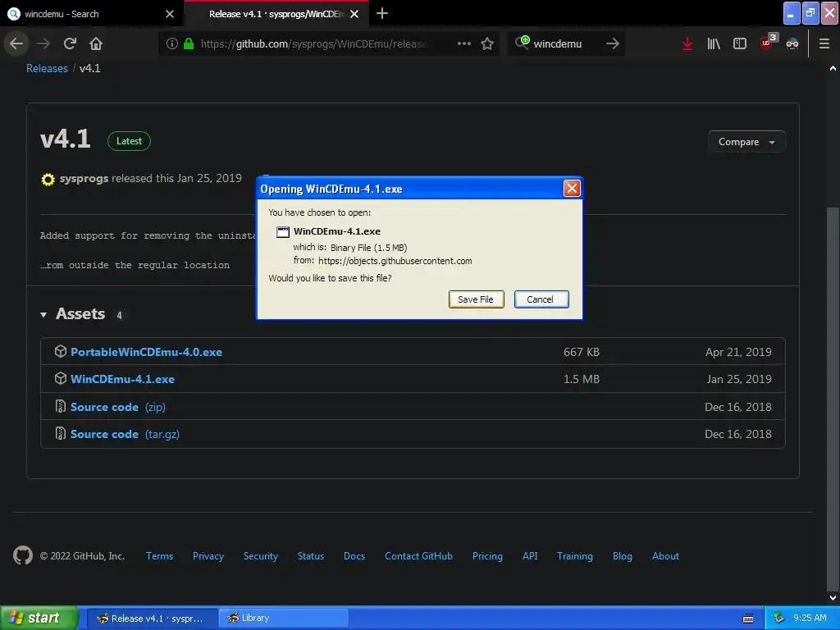This screenshot has height=630, width=840.
Task: Open the Status footer link
Action: [x=311, y=556]
